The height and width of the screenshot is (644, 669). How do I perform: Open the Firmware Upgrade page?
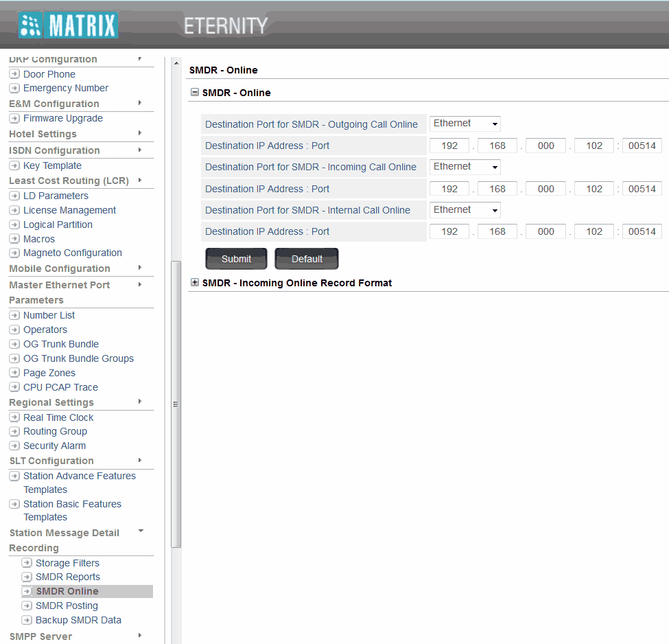pos(63,118)
